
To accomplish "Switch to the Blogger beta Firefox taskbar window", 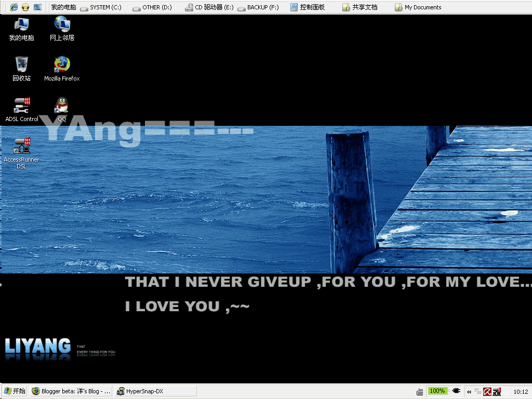I will (71, 391).
